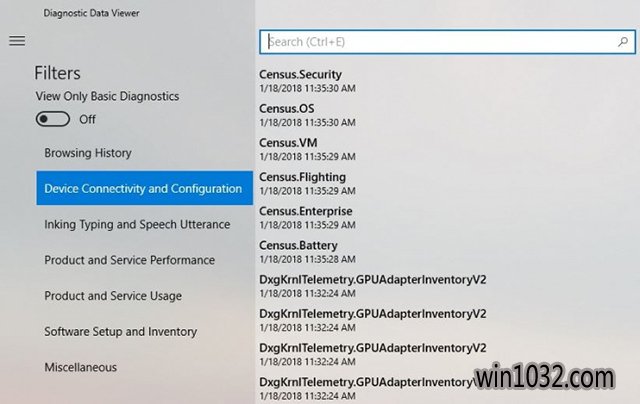The height and width of the screenshot is (404, 640).
Task: Click the search magnifier icon
Action: 622,42
